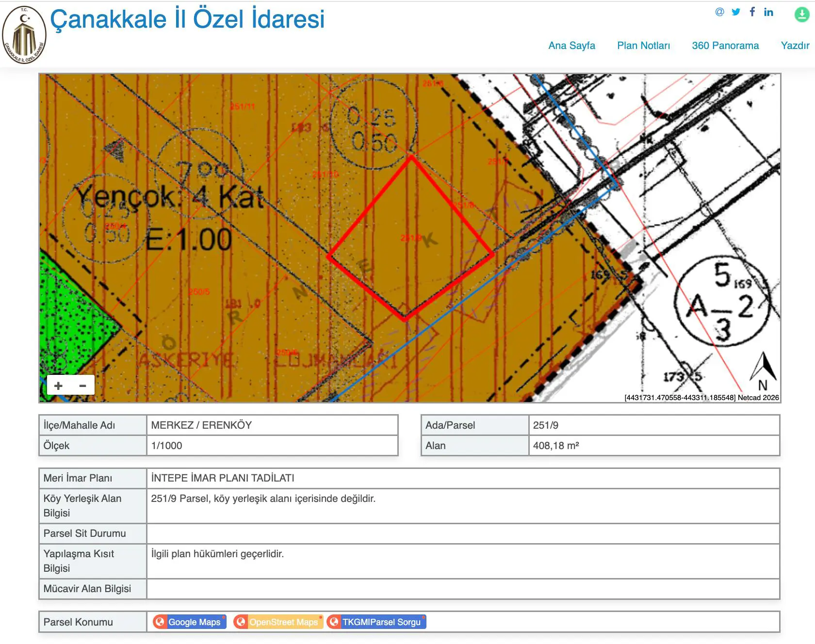Click the Çanakkale İl Özel İdaresi title
The height and width of the screenshot is (644, 815).
pos(187,19)
